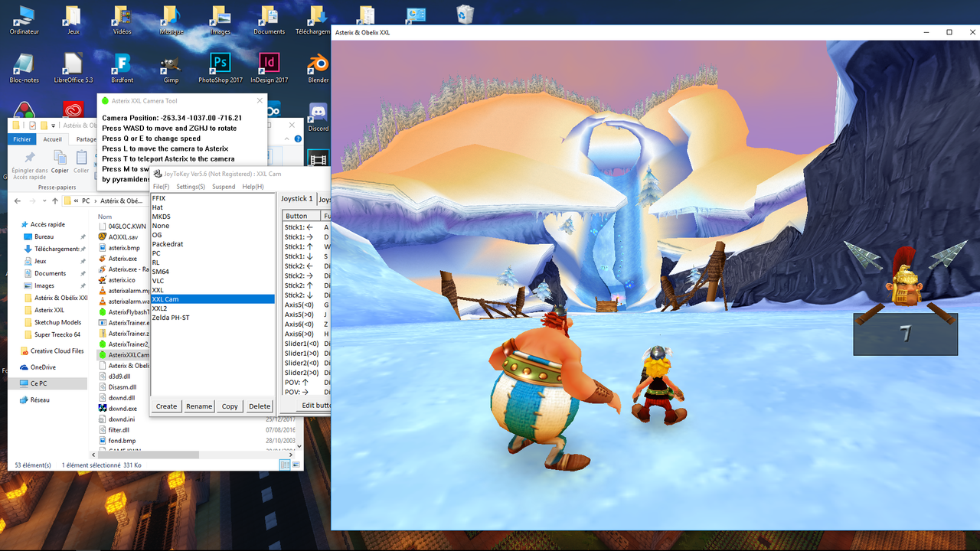The width and height of the screenshot is (980, 551).
Task: Select the Axis5(<0) row in JoyToKey
Action: (x=306, y=305)
